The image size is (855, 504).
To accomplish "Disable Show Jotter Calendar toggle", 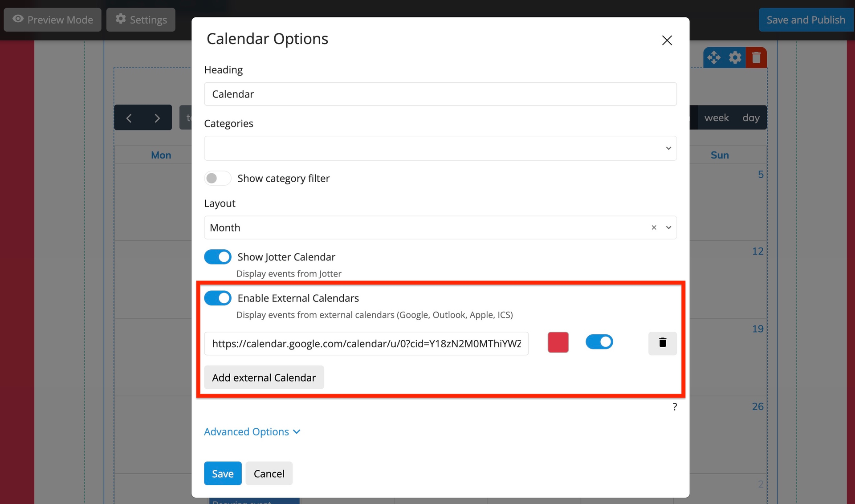I will pyautogui.click(x=217, y=257).
